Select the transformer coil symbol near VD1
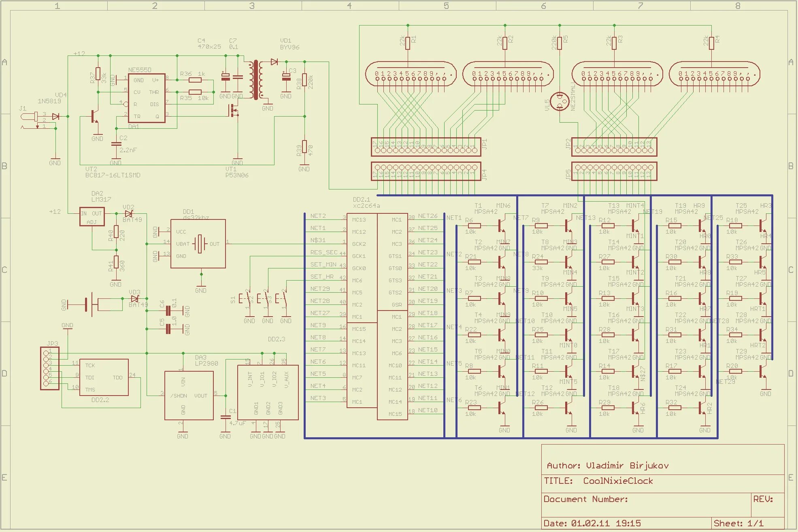 coord(256,80)
